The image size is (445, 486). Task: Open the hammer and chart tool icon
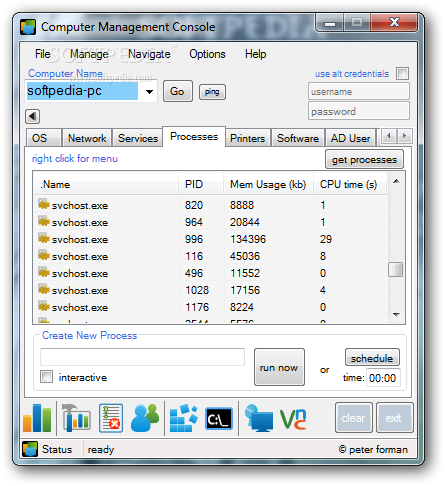click(76, 418)
